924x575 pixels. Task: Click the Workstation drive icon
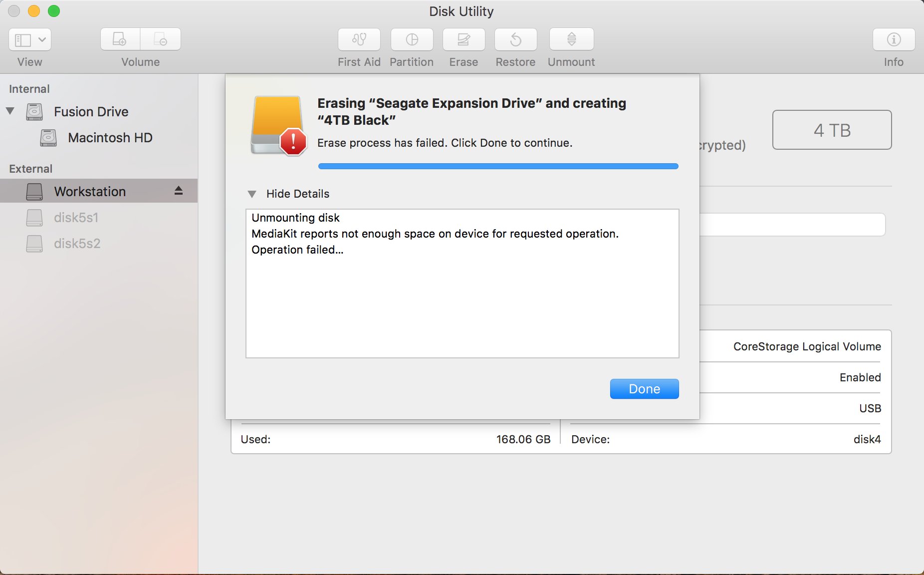(x=34, y=192)
